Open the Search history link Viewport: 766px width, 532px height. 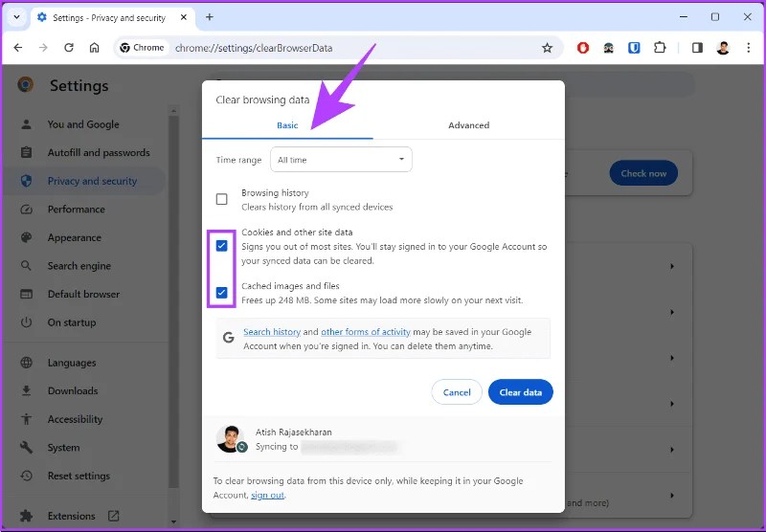coord(272,332)
